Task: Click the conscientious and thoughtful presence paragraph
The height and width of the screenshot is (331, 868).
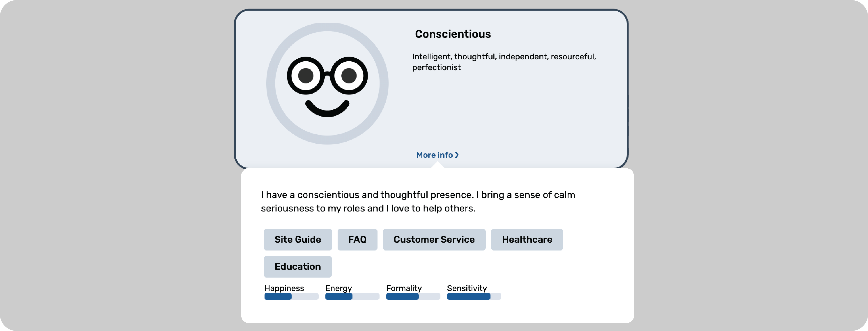Action: [x=417, y=202]
